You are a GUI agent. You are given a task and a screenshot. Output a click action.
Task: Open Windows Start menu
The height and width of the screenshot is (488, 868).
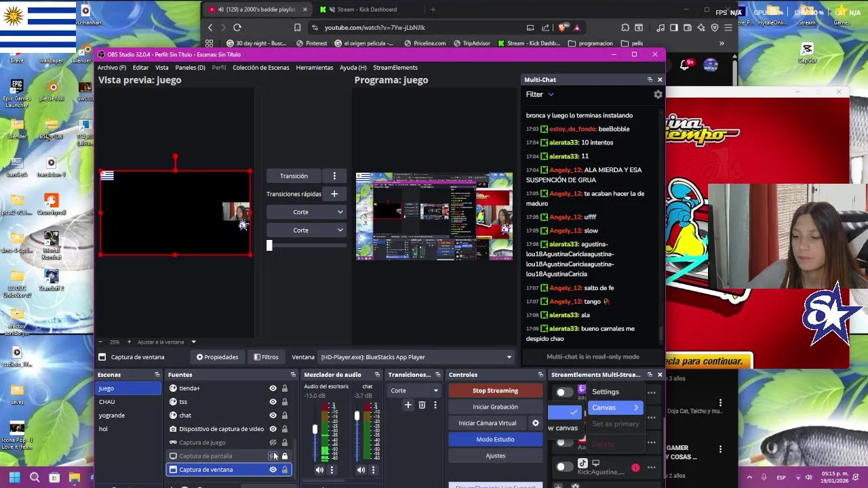tap(15, 477)
